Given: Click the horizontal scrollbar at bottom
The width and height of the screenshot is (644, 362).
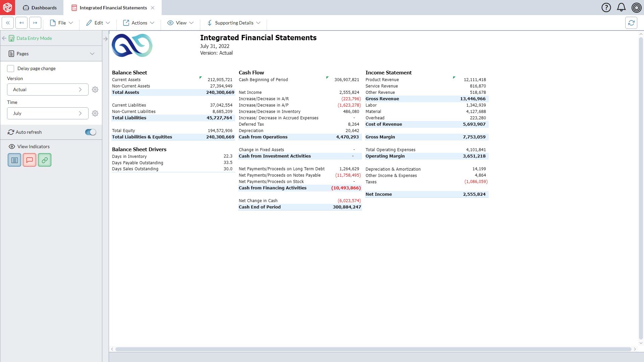Looking at the screenshot, I should pyautogui.click(x=373, y=349).
